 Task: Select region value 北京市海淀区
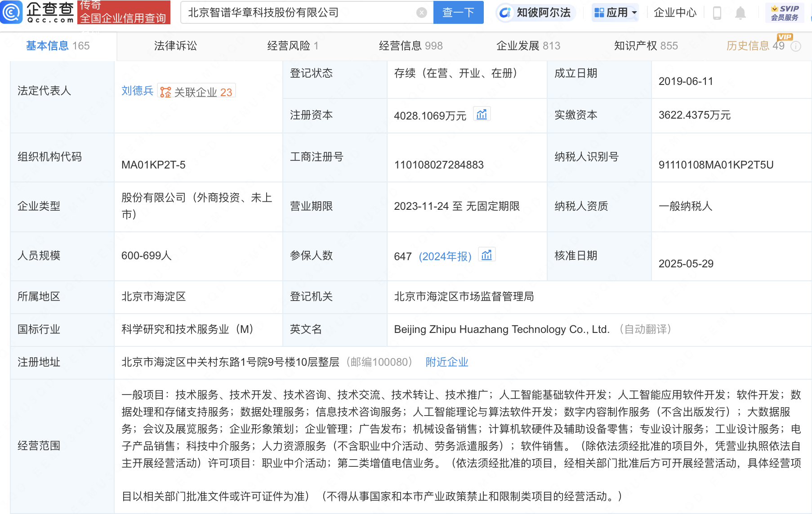coord(153,297)
